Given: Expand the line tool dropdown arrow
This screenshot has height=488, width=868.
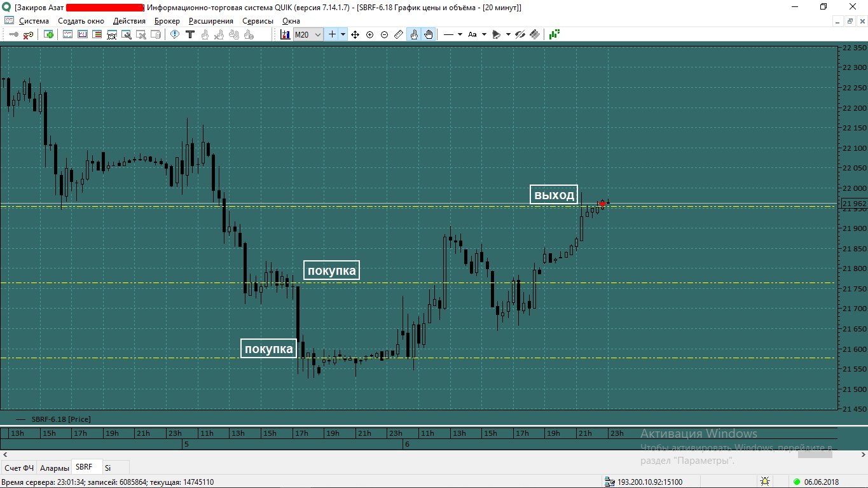Looking at the screenshot, I should pos(460,34).
